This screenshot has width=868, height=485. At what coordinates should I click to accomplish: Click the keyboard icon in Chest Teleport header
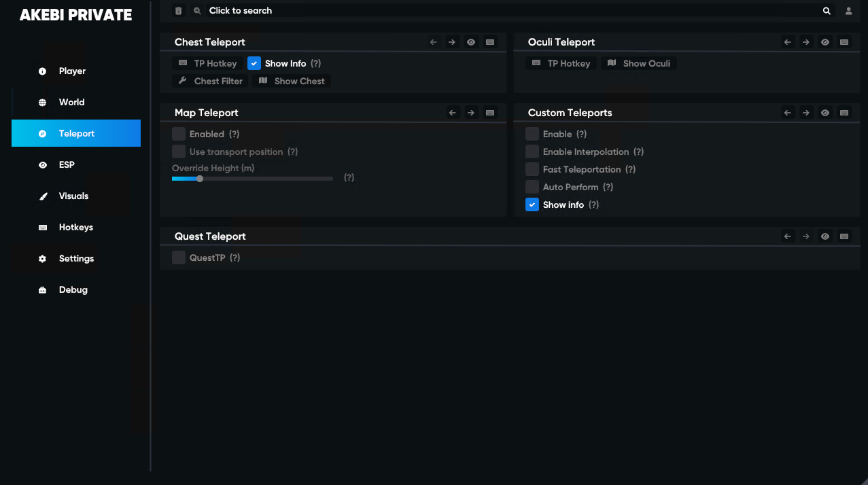(490, 42)
